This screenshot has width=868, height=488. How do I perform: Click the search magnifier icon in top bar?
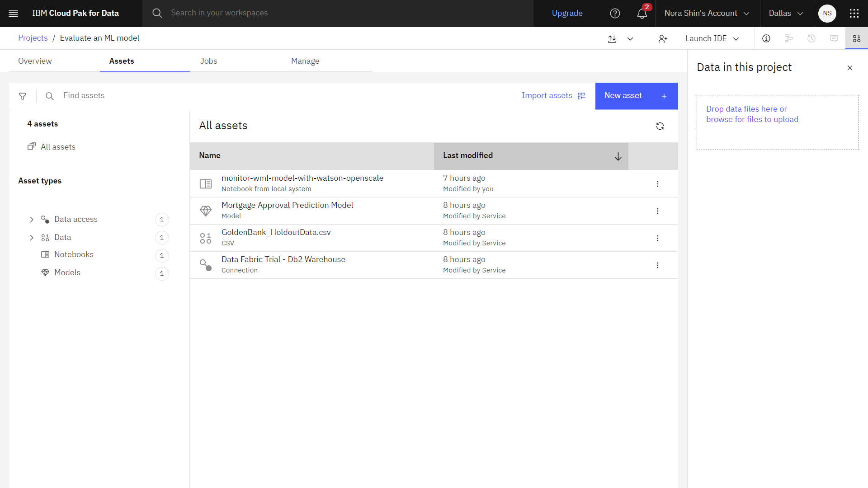157,13
